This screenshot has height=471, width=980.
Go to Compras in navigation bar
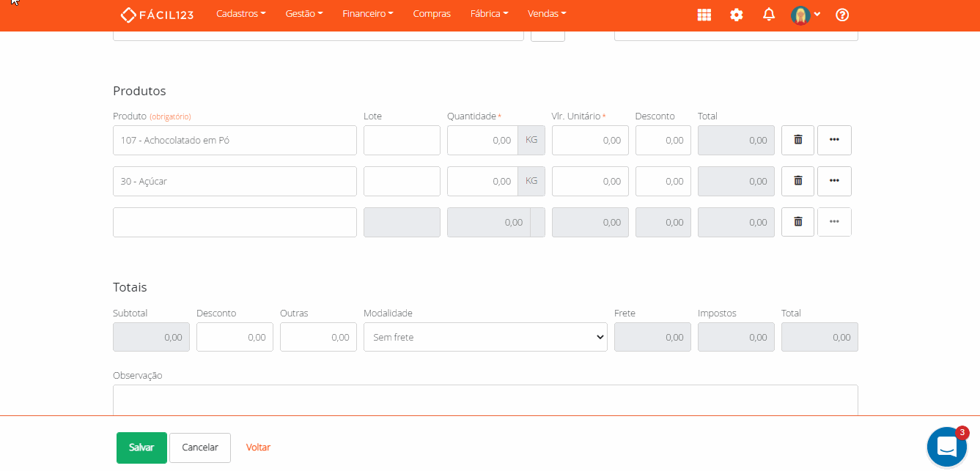point(432,14)
